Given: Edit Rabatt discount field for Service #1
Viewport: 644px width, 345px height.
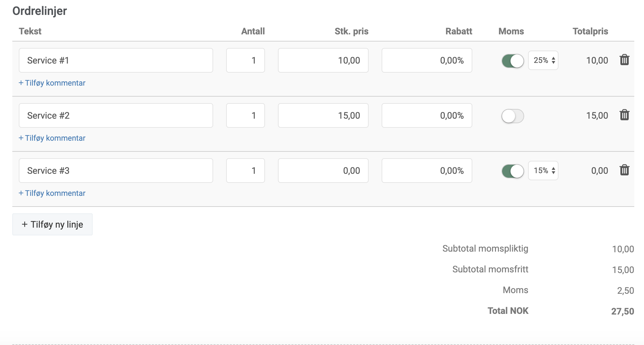Looking at the screenshot, I should [427, 60].
